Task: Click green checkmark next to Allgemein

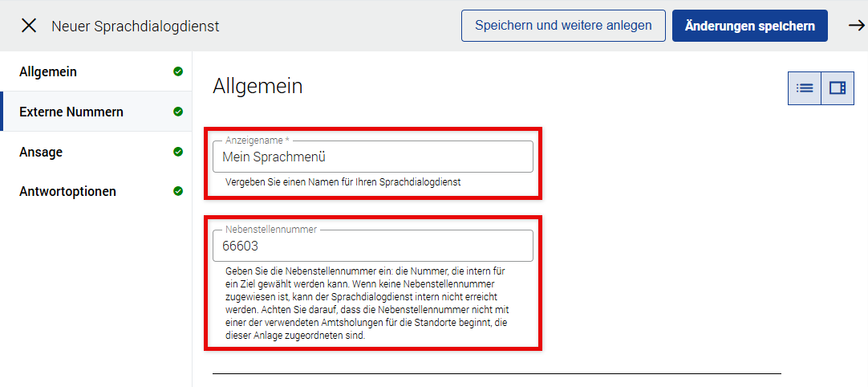Action: pos(178,71)
